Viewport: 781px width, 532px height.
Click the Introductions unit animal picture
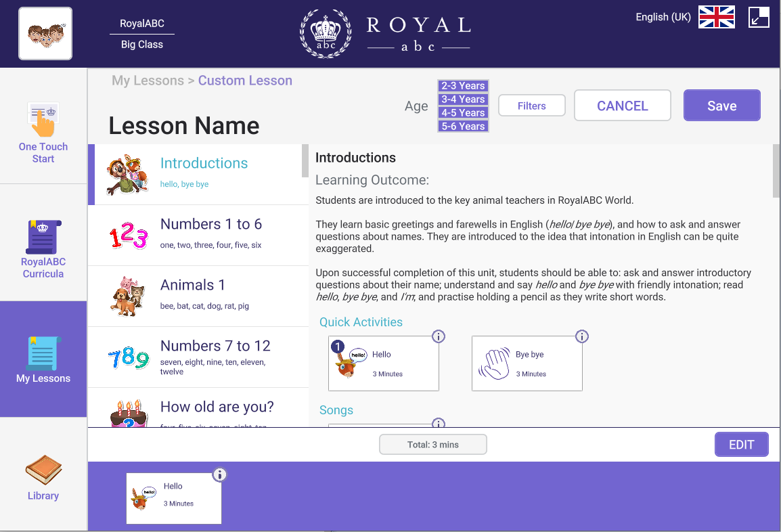[127, 175]
